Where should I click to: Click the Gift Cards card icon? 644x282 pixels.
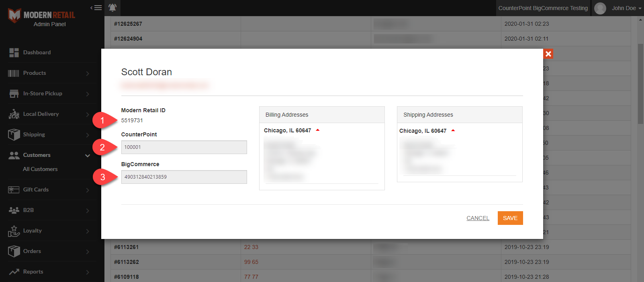[14, 190]
